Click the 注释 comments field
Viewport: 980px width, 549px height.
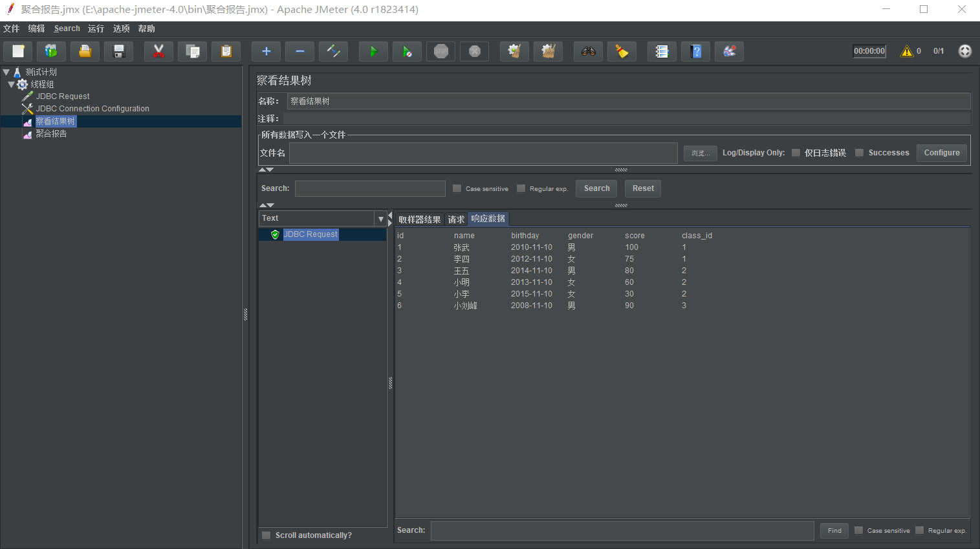click(x=627, y=118)
